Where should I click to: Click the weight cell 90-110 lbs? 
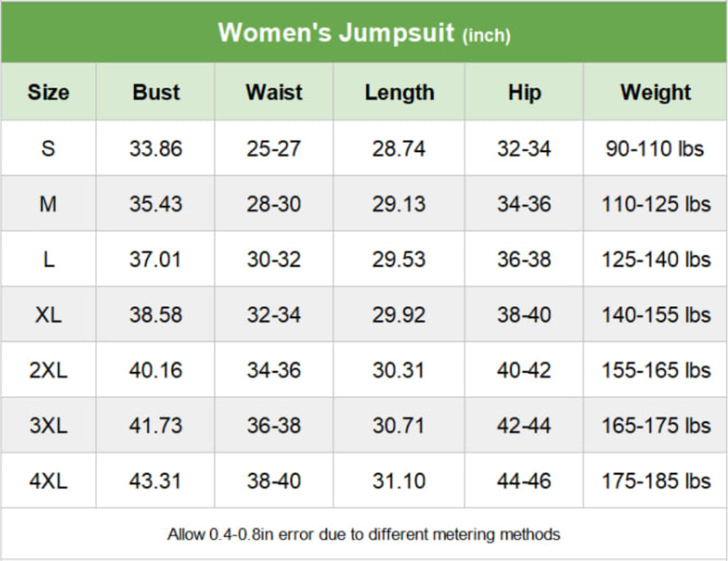655,148
